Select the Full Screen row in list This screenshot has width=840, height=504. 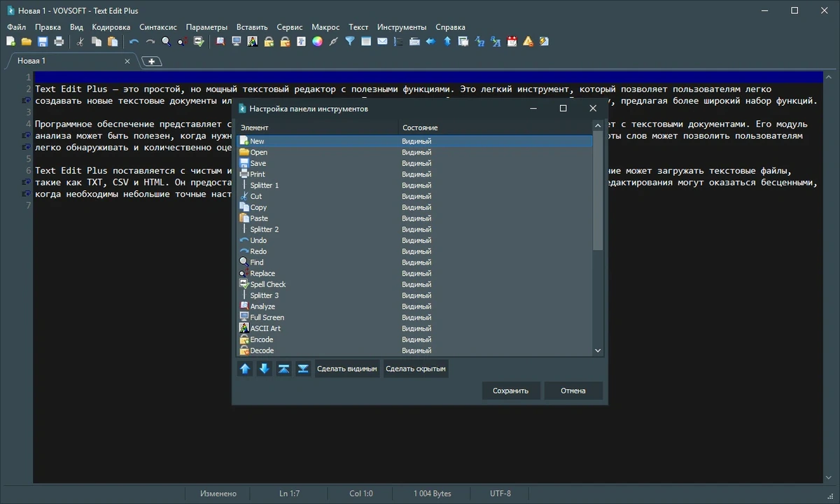(x=415, y=317)
